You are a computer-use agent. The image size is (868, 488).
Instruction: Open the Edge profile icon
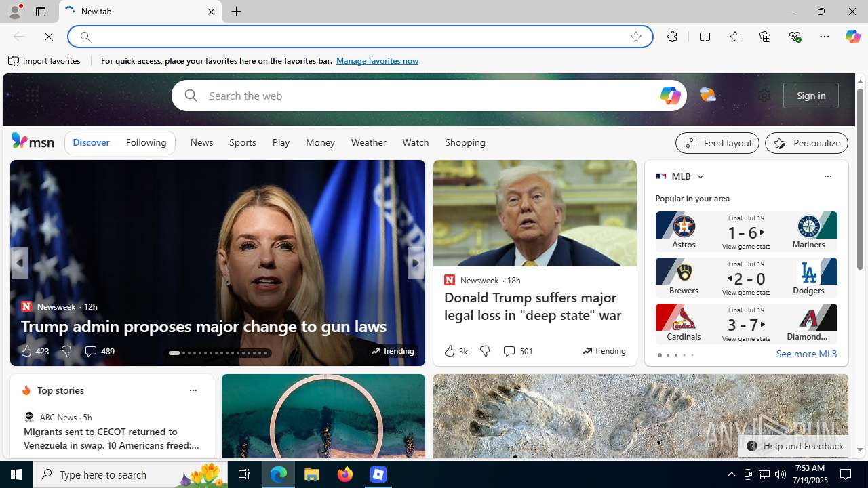14,12
